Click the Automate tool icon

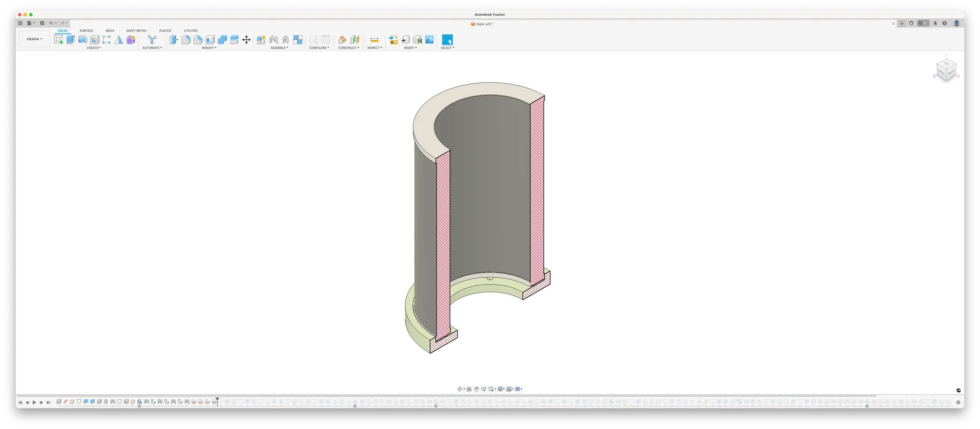coord(152,40)
